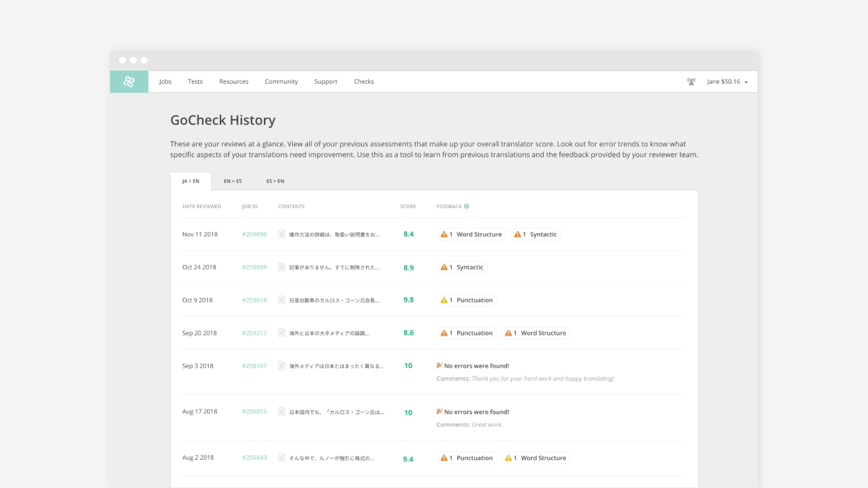868x488 pixels.
Task: Click Punctuation tag in Sep 20 row
Action: 466,333
